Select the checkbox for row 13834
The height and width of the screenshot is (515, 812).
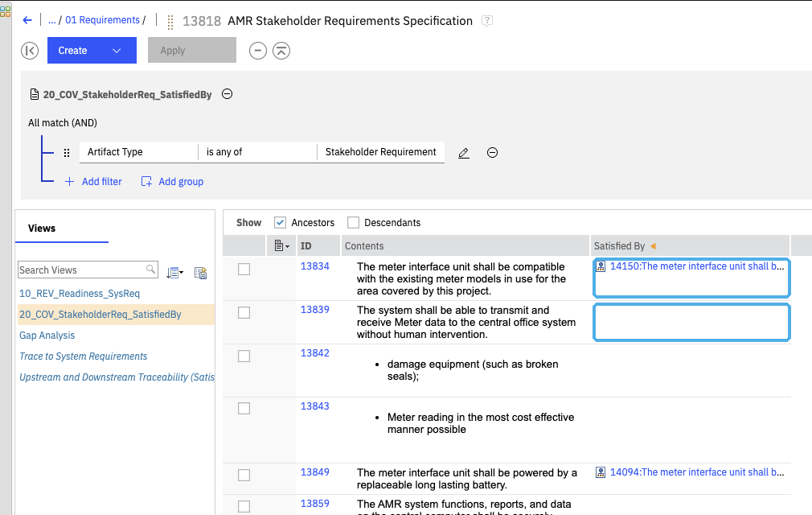point(244,270)
